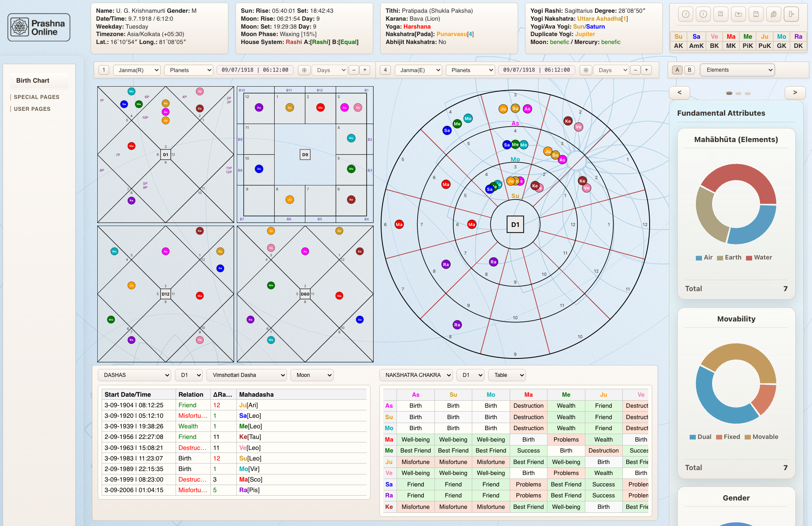Open the notes clipboard icon
The width and height of the screenshot is (812, 526).
click(x=773, y=14)
